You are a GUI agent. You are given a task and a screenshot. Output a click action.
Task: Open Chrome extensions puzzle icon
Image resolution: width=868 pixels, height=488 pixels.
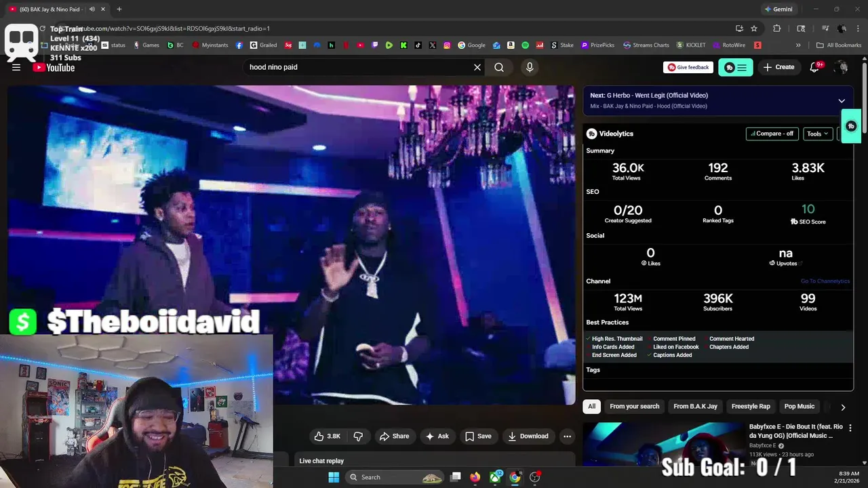tap(777, 28)
